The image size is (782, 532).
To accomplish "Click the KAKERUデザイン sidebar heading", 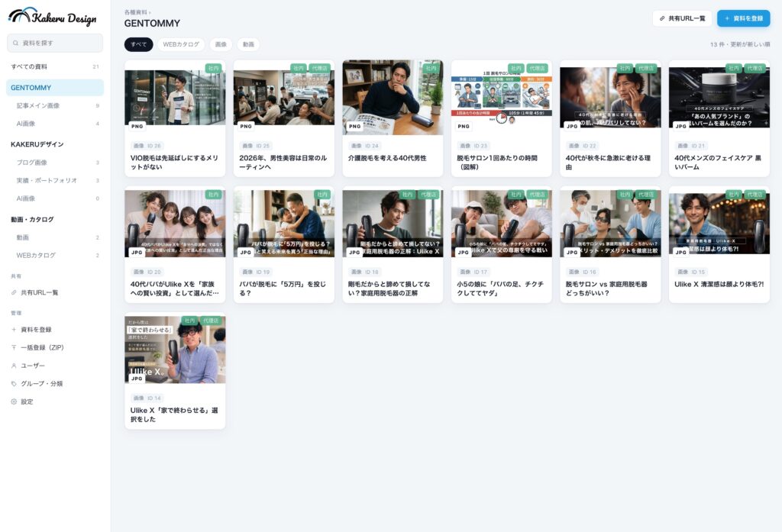I will [37, 144].
